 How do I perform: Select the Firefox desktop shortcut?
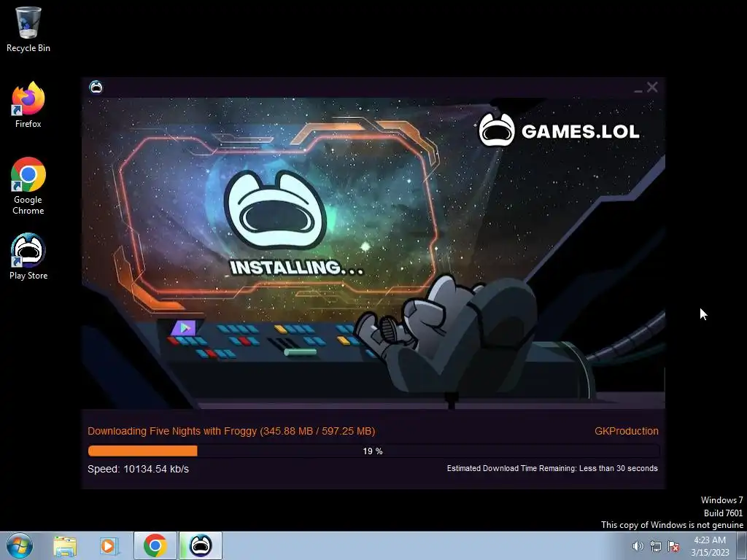point(28,105)
